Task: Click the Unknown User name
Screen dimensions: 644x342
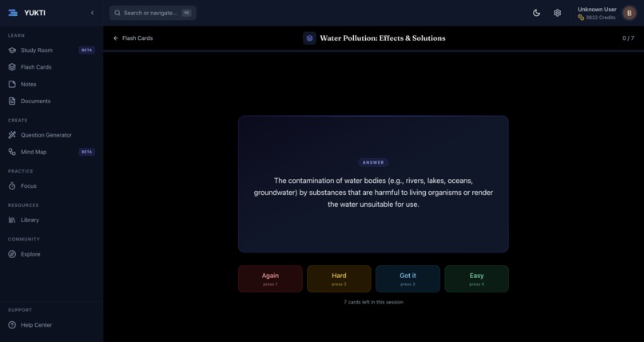Action: coord(597,10)
